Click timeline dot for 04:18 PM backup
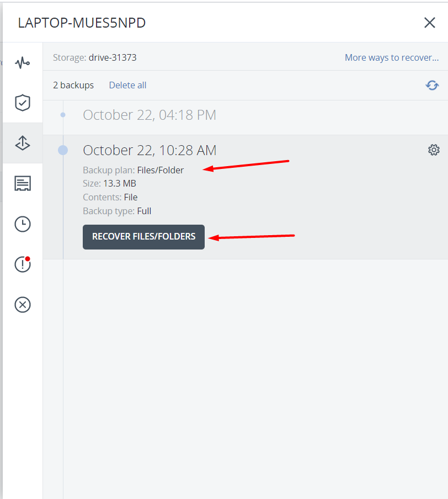The width and height of the screenshot is (448, 499). pyautogui.click(x=63, y=115)
